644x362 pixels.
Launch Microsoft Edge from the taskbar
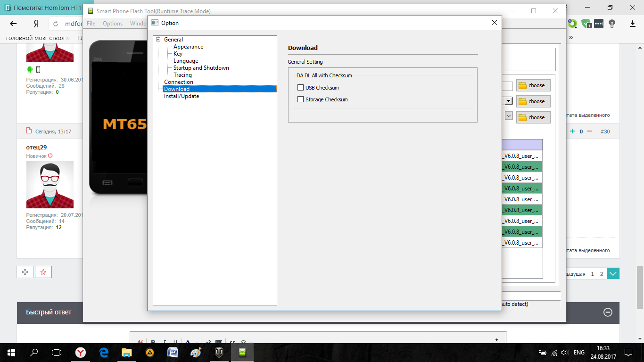coord(104,353)
